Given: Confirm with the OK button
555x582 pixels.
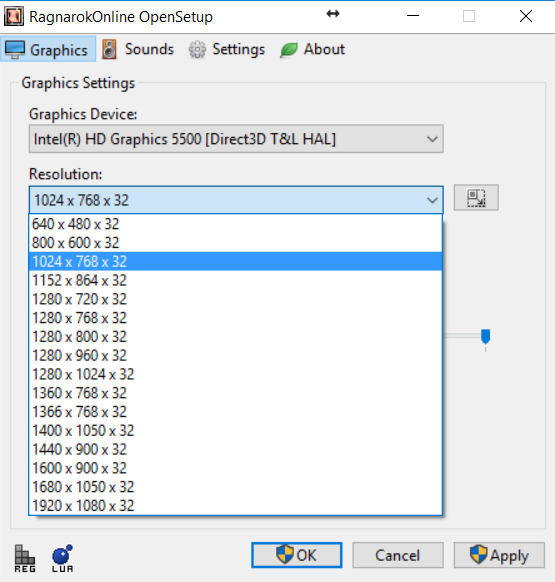Looking at the screenshot, I should tap(297, 555).
